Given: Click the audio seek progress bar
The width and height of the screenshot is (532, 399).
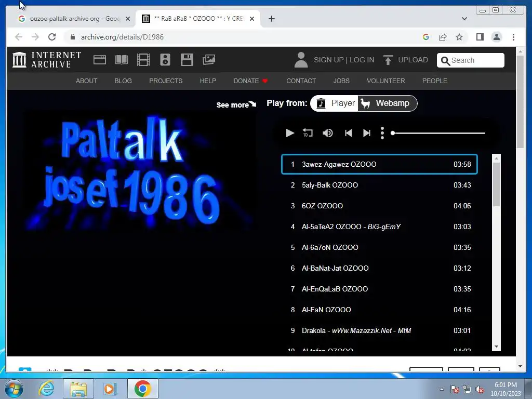Looking at the screenshot, I should pos(438,133).
